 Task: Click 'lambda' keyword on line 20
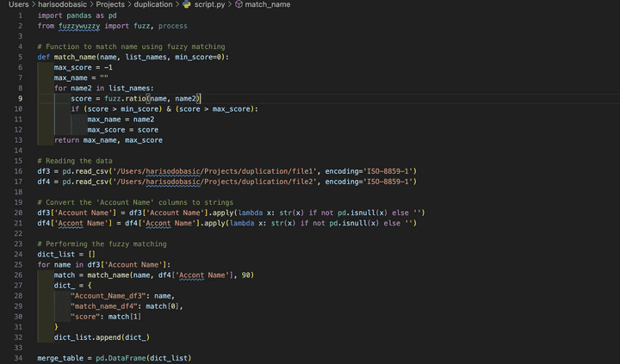[x=251, y=213]
